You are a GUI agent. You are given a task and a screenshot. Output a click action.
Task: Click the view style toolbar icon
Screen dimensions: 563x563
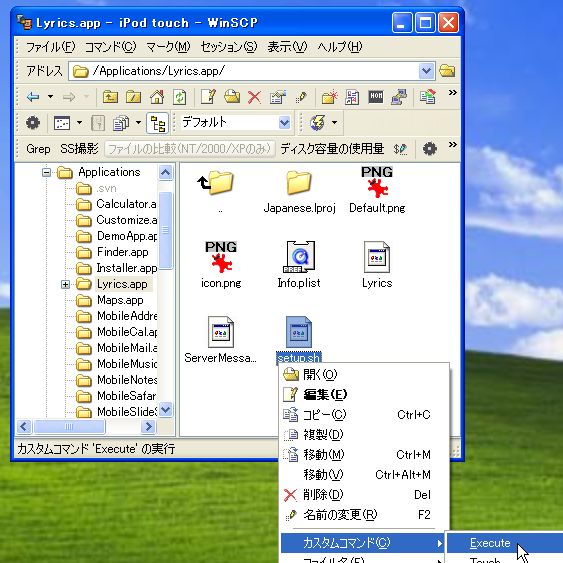tap(62, 123)
